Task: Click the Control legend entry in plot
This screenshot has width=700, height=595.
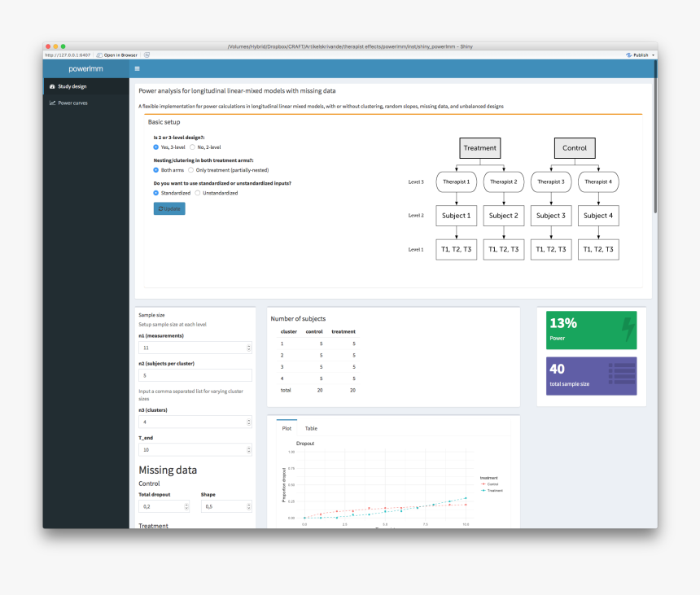Action: click(x=490, y=484)
